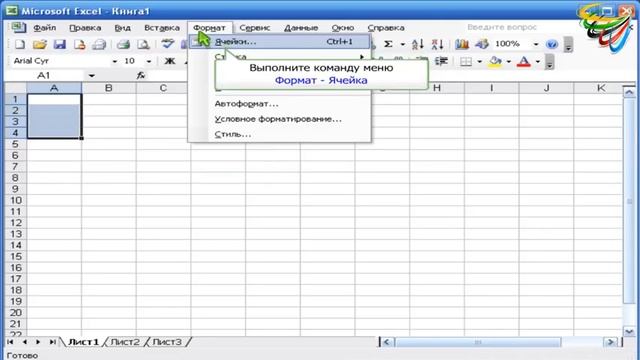Click the AutoSum sigma icon
Viewport: 640px width, 360px height.
(389, 44)
